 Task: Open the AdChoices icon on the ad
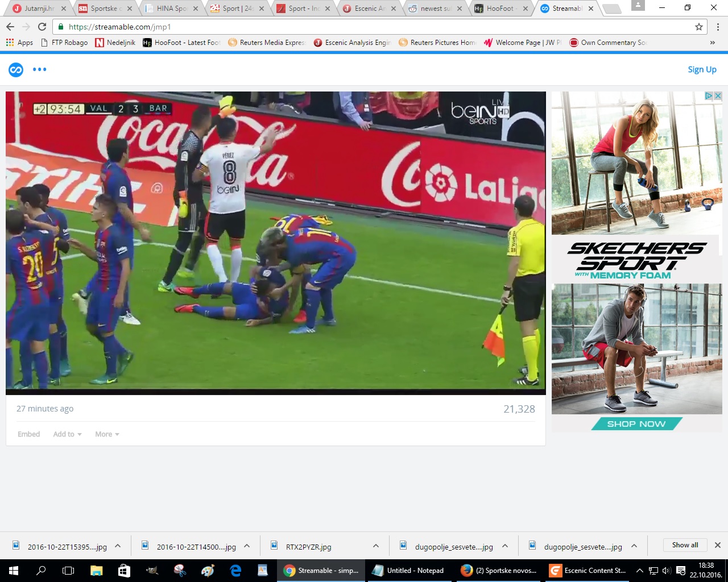tap(708, 95)
